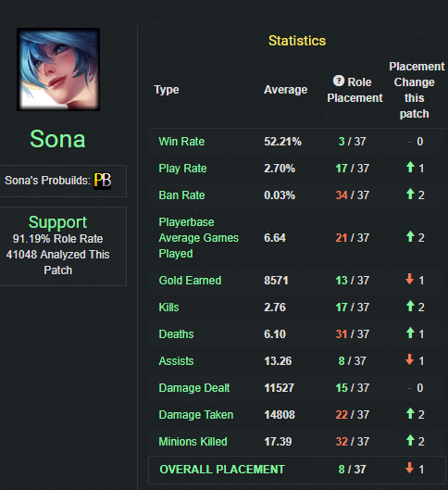
Task: Click the Sona champion name
Action: tap(57, 139)
